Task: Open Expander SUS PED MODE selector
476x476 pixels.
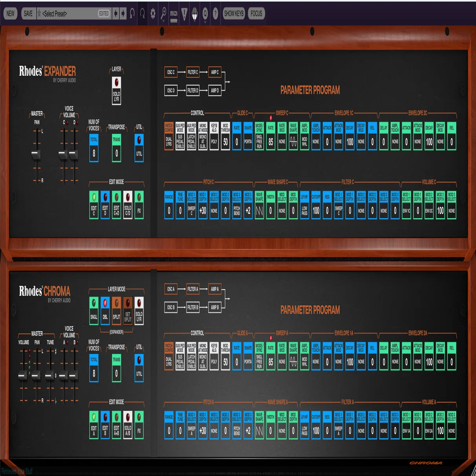Action: [x=180, y=136]
